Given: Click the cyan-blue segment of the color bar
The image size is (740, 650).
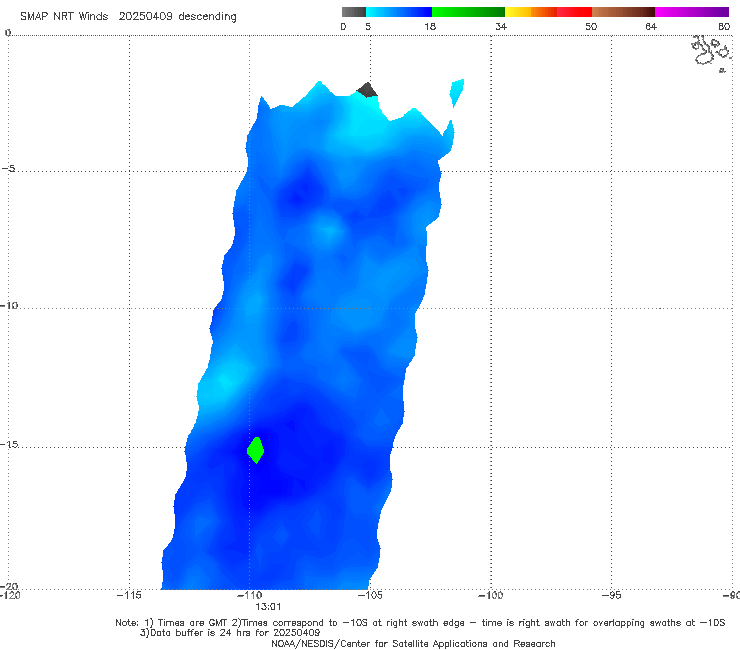Looking at the screenshot, I should coord(399,12).
